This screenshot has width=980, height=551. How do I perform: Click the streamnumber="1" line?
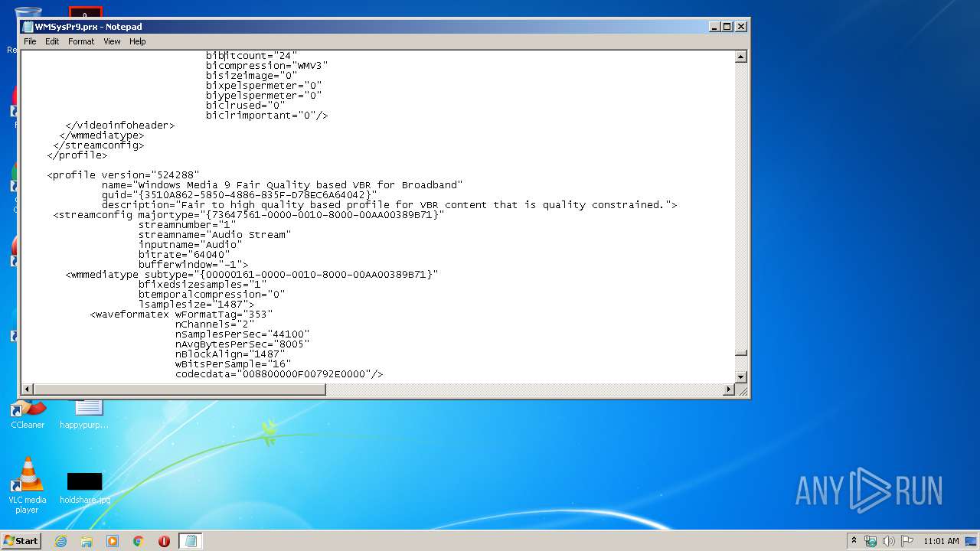pos(188,225)
